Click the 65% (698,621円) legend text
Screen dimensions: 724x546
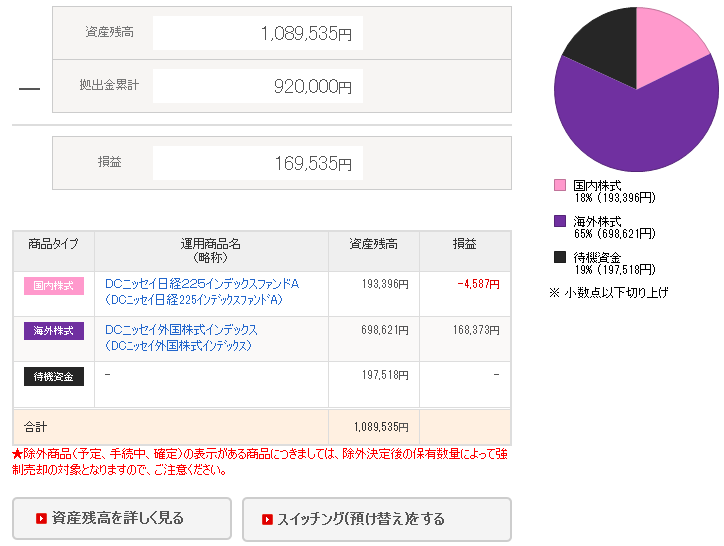pyautogui.click(x=615, y=234)
